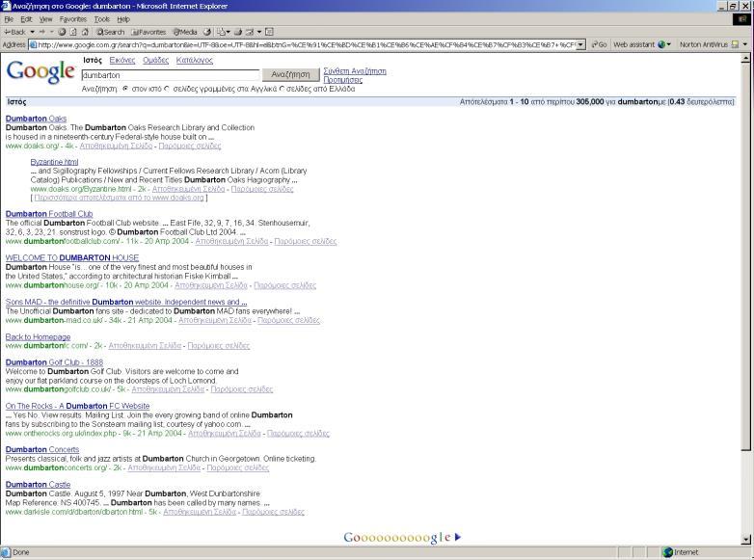Viewport: 754px width, 560px height.
Task: Open the Forward button history dropdown arrow
Action: pyautogui.click(x=51, y=32)
